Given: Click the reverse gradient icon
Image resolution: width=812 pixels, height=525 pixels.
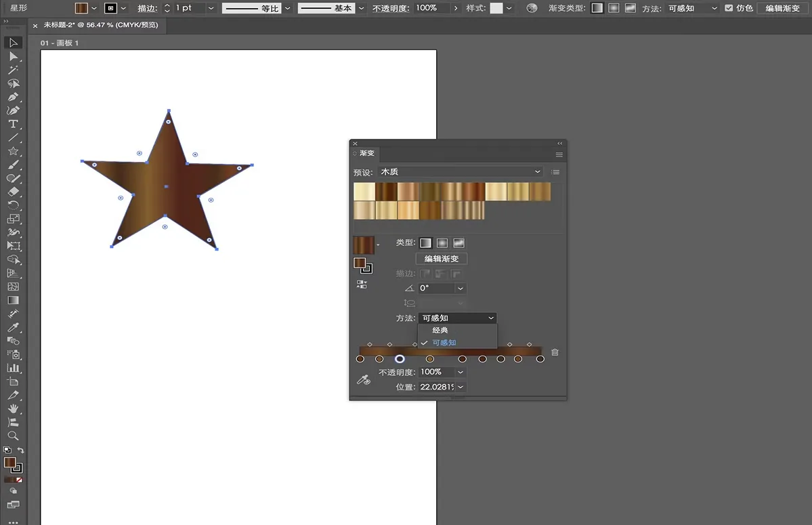Looking at the screenshot, I should pos(362,285).
